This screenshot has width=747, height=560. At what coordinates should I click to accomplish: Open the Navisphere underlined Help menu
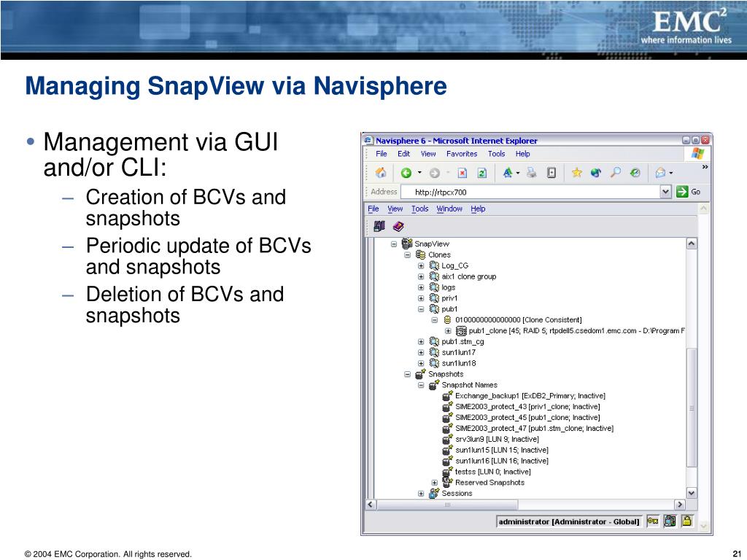click(478, 209)
